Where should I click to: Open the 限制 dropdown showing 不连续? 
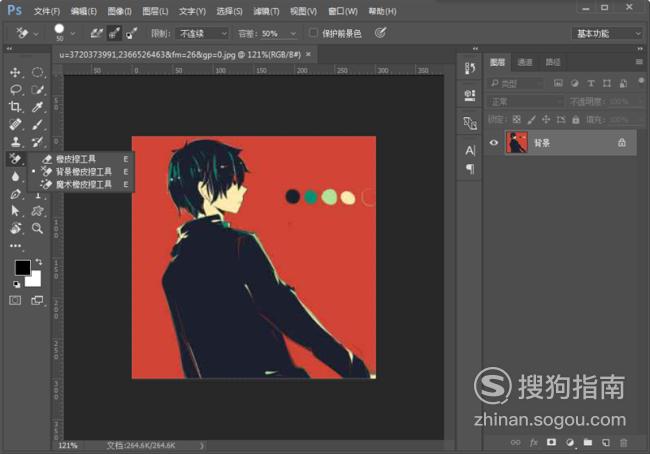pyautogui.click(x=202, y=34)
